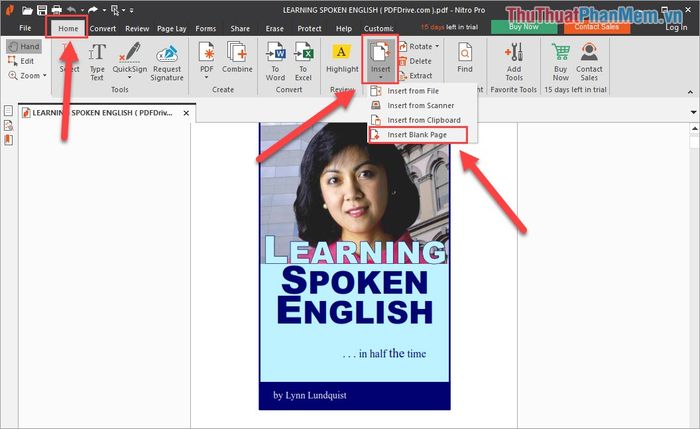Click the Print icon in title bar
700x429 pixels.
click(x=56, y=10)
